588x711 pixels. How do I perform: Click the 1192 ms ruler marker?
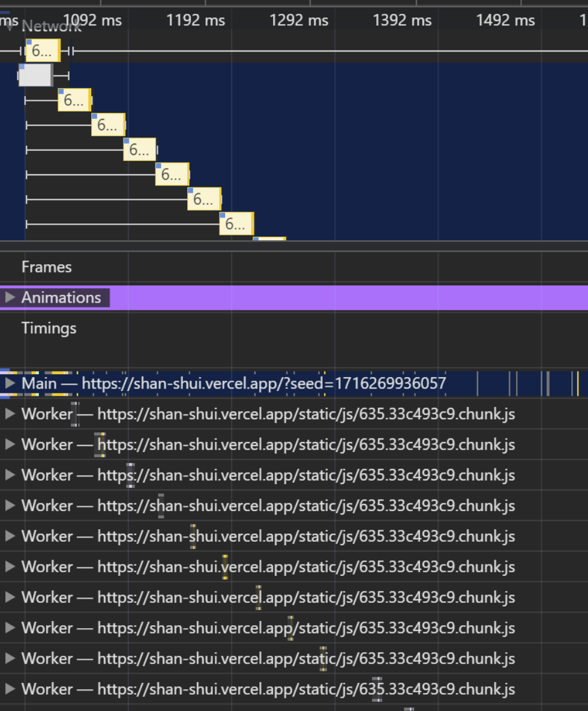pos(196,20)
